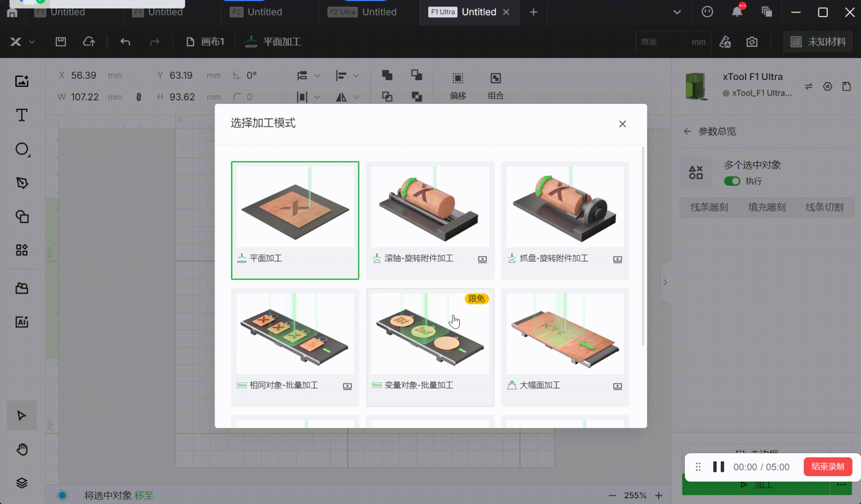Activate the selection arrow tool
Viewport: 861px width, 504px height.
point(22,415)
